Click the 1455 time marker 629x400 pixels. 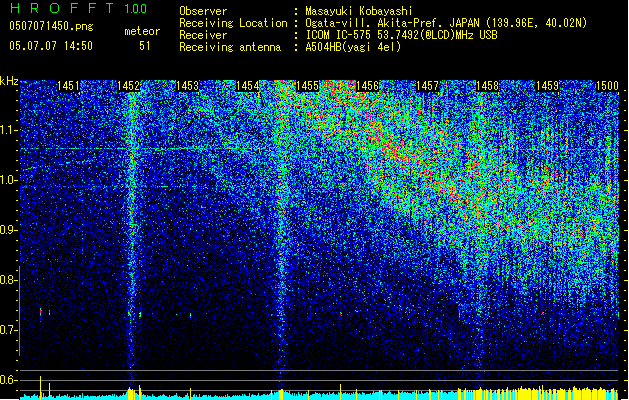pyautogui.click(x=307, y=86)
